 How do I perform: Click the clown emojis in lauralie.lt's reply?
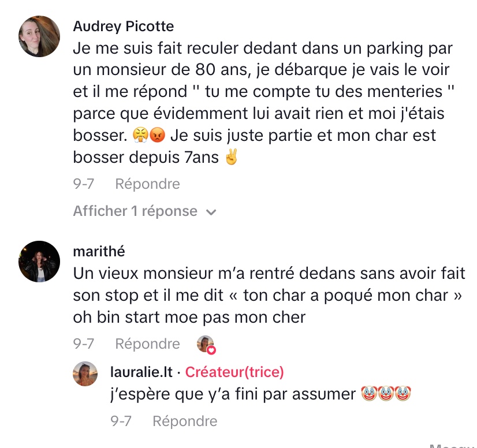point(385,394)
